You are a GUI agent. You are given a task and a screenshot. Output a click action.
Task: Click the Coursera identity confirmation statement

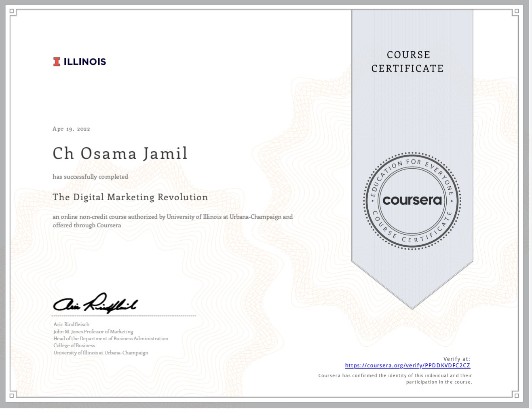click(395, 379)
